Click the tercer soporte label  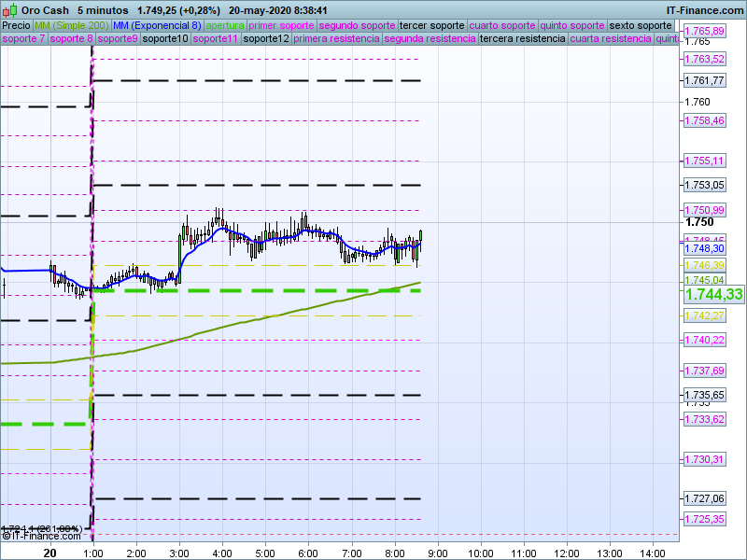(x=430, y=25)
